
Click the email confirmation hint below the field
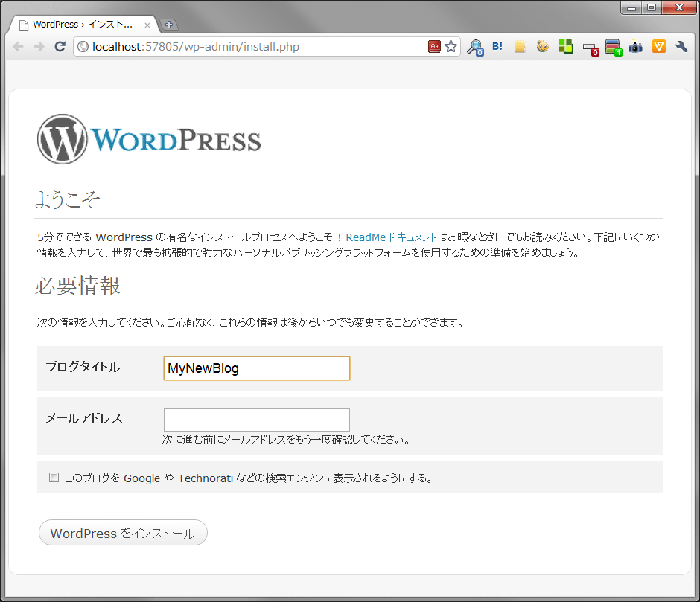pyautogui.click(x=286, y=440)
